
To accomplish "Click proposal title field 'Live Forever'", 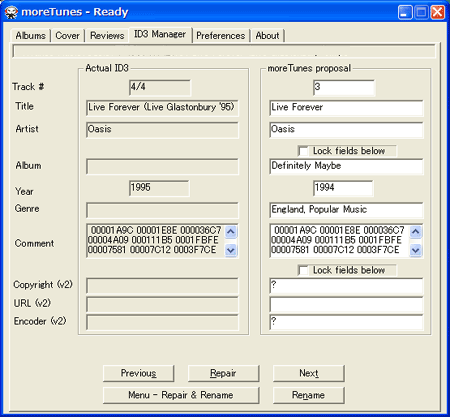I will click(x=346, y=108).
